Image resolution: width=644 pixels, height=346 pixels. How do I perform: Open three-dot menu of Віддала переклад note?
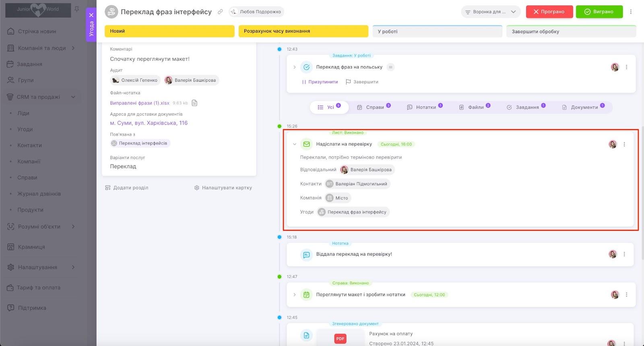624,254
